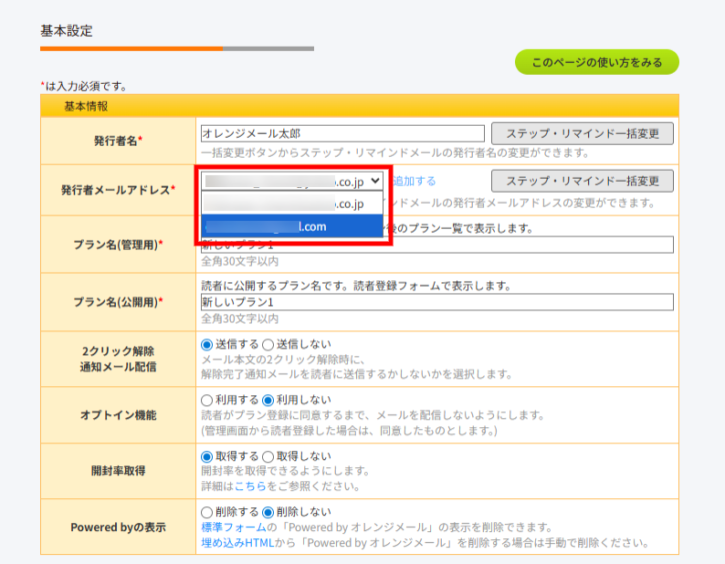The image size is (725, 564).
Task: Open the 発行者メールアドレス dropdown
Action: 291,181
